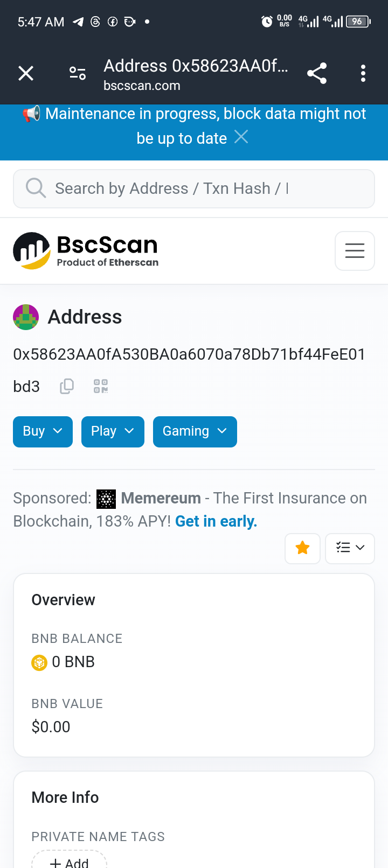
Task: Tap the address blockie avatar
Action: [x=26, y=317]
